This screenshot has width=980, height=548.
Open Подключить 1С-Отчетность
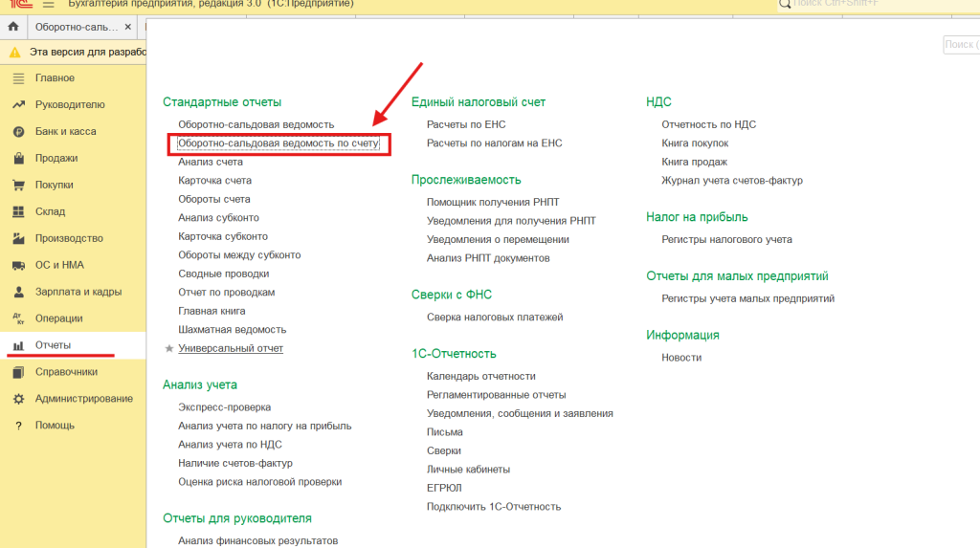pos(494,507)
